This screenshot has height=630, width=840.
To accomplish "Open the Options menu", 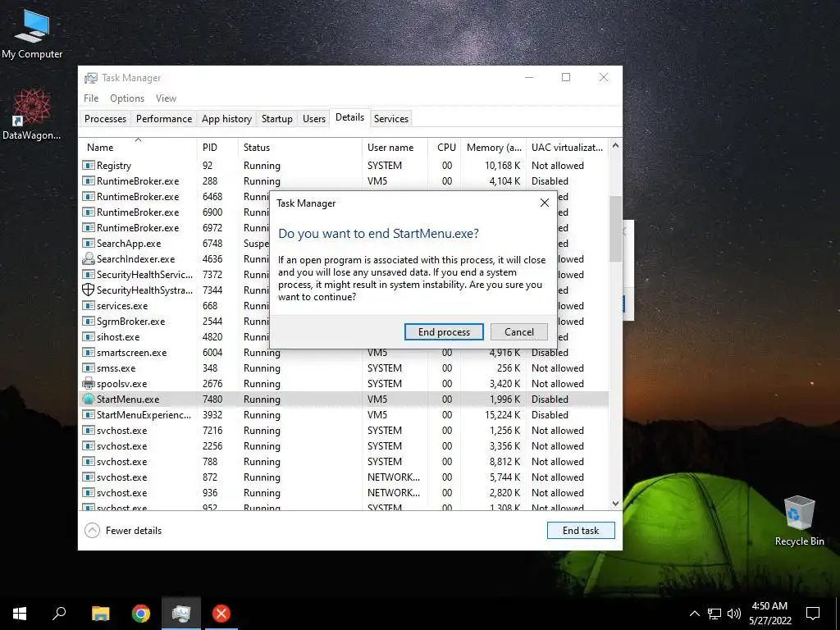I will coord(127,98).
